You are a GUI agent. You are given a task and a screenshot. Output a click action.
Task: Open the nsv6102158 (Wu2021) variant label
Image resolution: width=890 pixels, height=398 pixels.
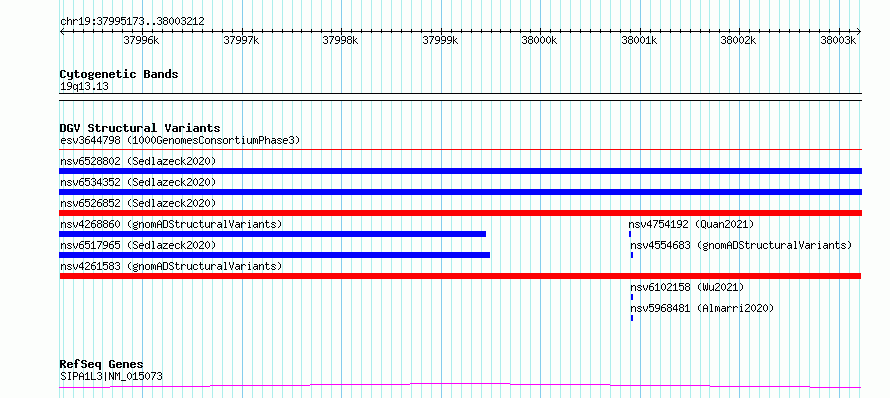click(x=687, y=287)
